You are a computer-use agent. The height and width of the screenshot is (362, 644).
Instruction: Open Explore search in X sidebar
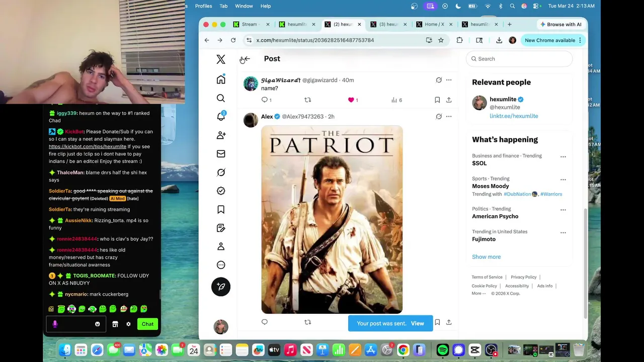(221, 98)
